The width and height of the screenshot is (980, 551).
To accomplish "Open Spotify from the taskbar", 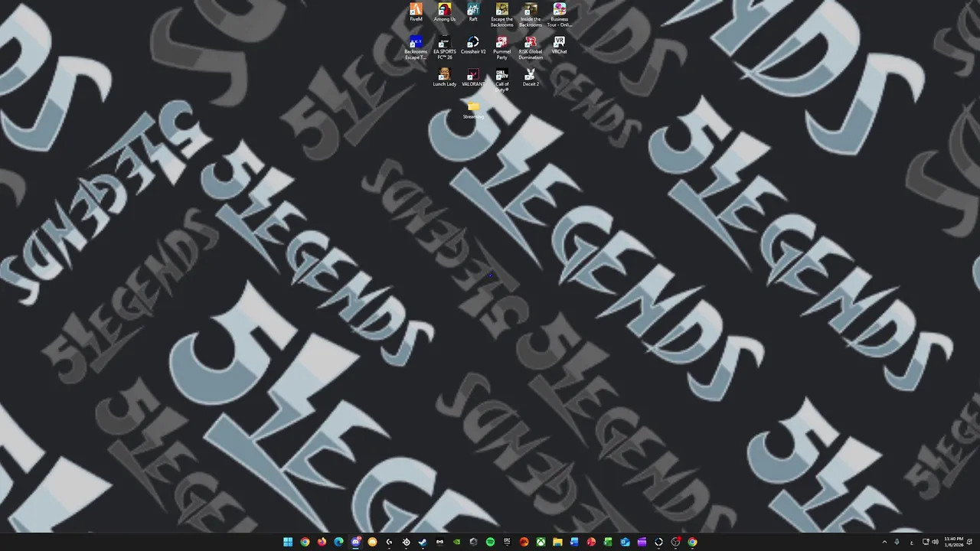I will (490, 542).
